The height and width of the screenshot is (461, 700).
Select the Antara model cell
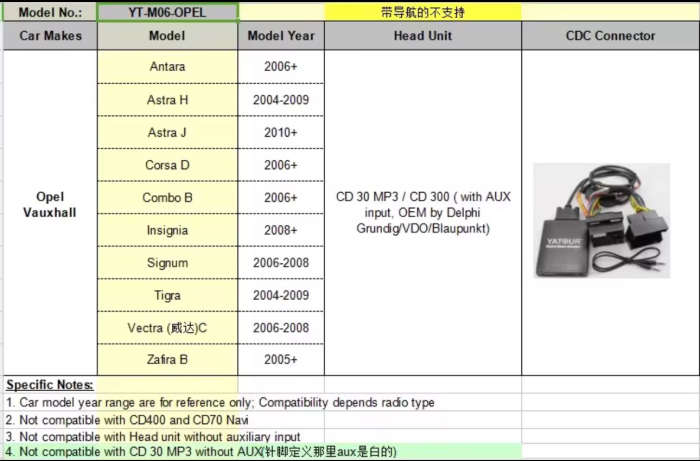click(x=167, y=67)
